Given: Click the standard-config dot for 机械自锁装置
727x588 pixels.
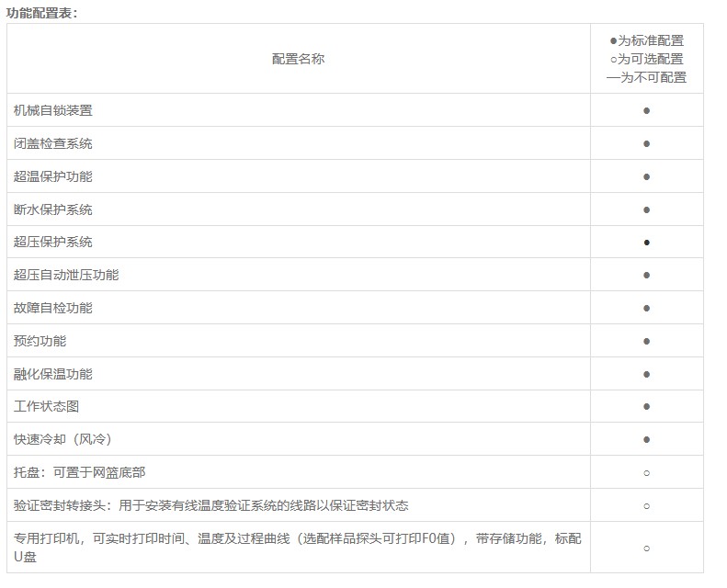Looking at the screenshot, I should coord(646,110).
